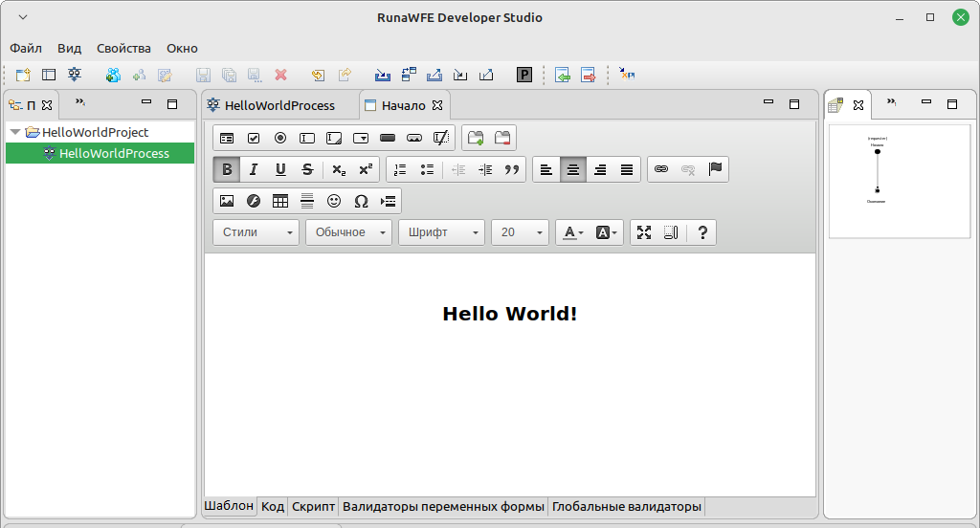Insert a table
Screen dimensions: 980x528
280,201
